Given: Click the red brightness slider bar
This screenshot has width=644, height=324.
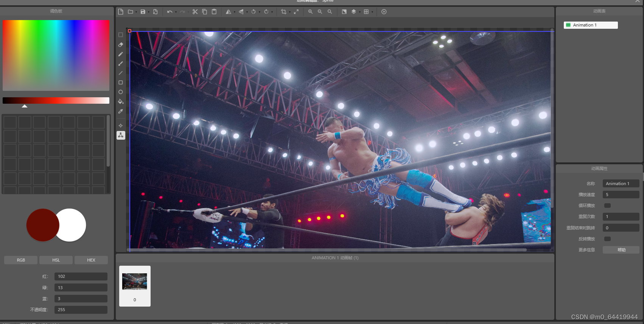Looking at the screenshot, I should tap(56, 100).
